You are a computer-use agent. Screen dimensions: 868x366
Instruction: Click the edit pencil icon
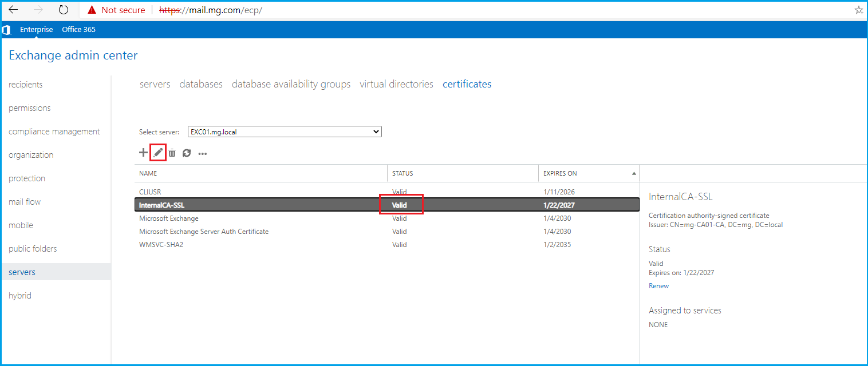(158, 153)
